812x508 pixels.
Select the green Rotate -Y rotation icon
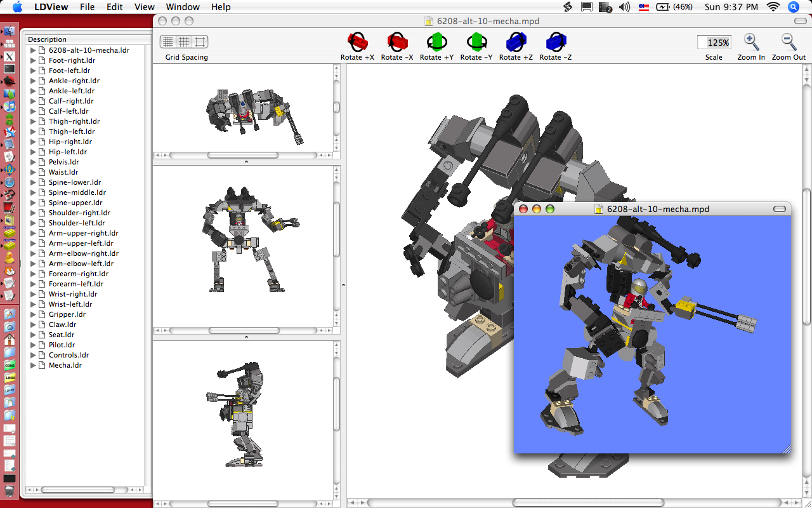(x=476, y=41)
